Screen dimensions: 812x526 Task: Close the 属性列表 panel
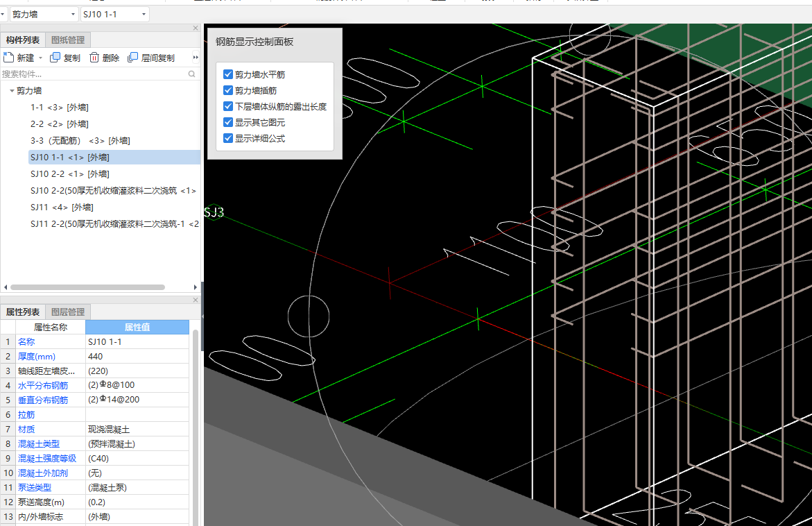click(x=196, y=300)
